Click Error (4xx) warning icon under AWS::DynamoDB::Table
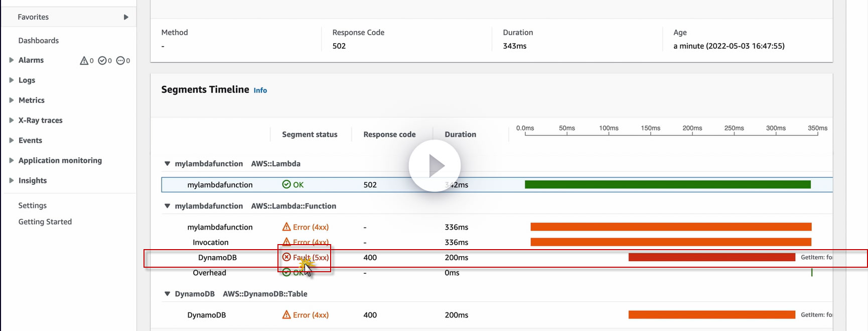Screen dimensions: 868x331 [x=286, y=315]
